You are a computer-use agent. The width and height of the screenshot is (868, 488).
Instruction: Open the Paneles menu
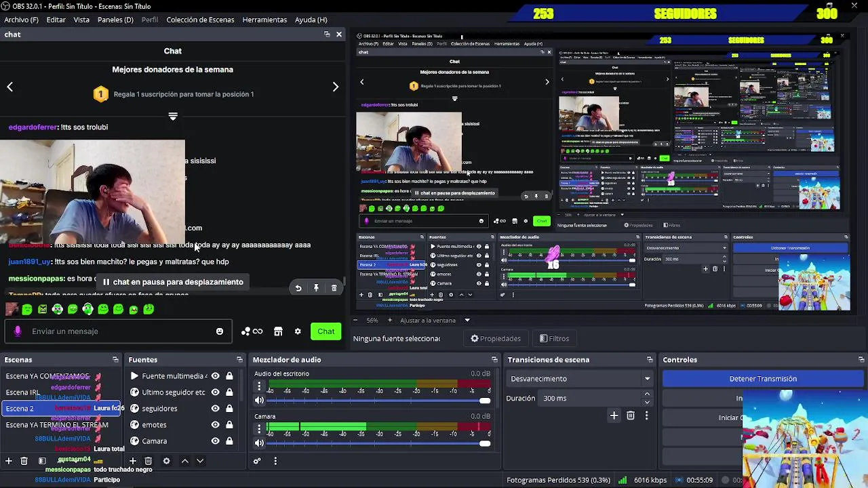coord(115,20)
